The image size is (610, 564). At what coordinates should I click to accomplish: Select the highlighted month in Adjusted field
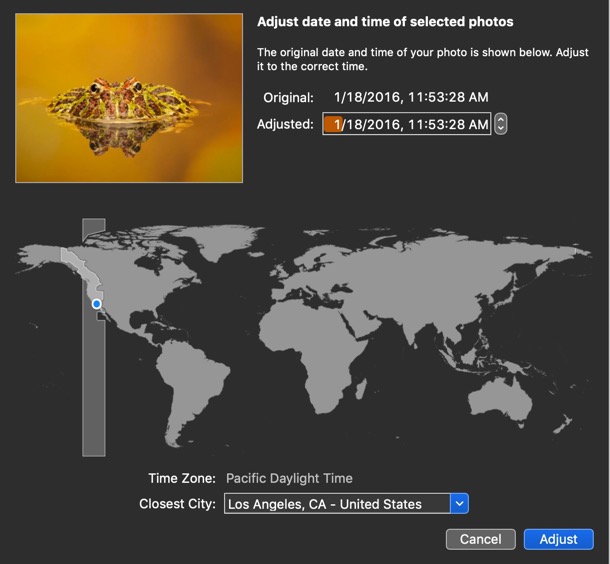[x=333, y=124]
